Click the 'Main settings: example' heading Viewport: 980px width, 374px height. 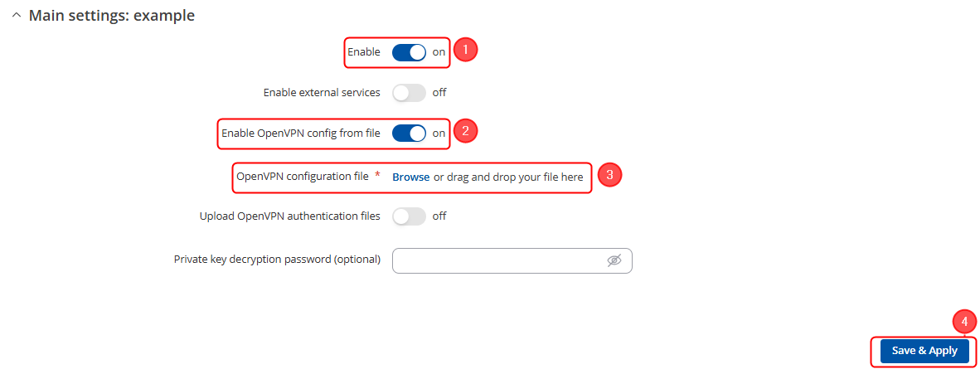click(x=112, y=16)
